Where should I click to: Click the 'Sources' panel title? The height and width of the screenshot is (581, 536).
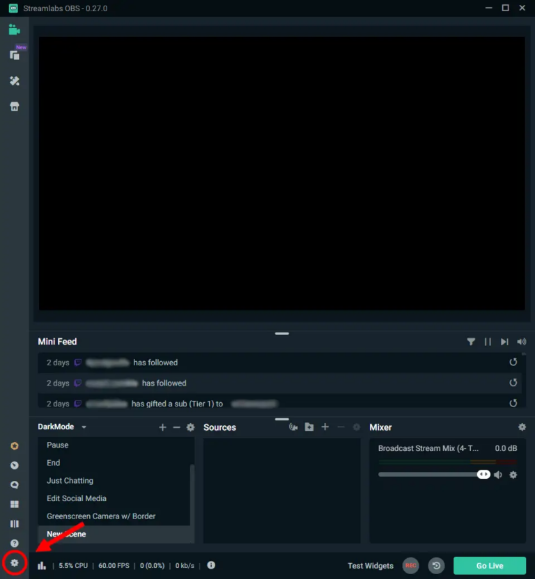pos(220,428)
